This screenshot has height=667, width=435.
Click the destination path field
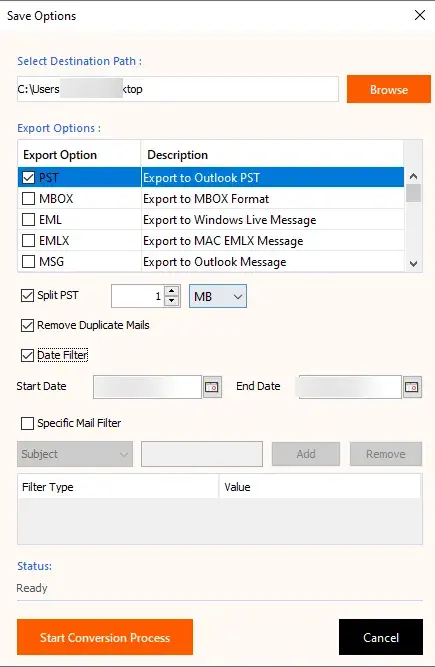[x=178, y=89]
